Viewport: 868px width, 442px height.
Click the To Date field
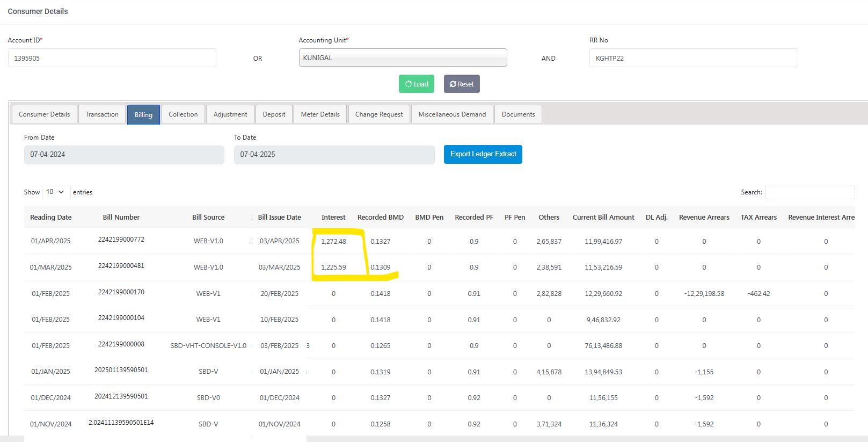(334, 155)
